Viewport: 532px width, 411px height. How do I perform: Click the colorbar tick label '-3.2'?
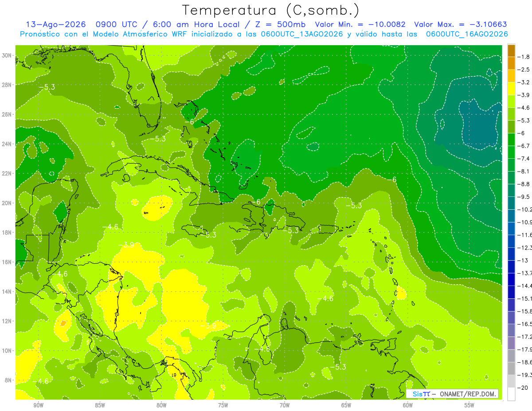524,82
